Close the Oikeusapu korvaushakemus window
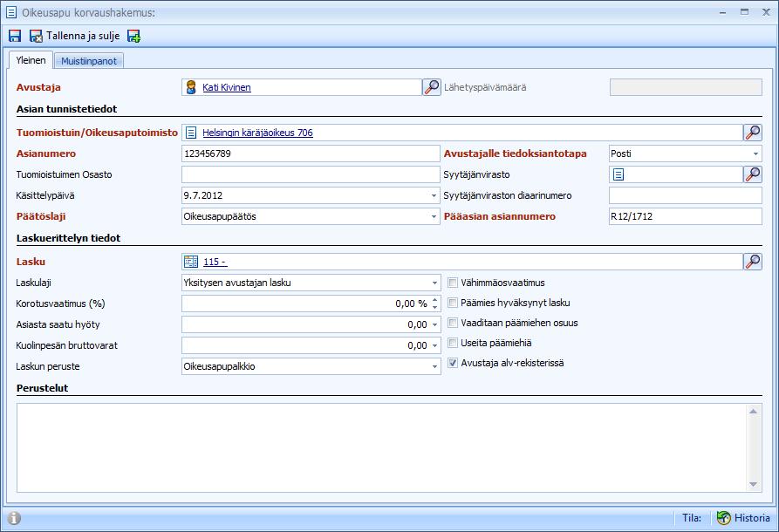 coord(766,12)
